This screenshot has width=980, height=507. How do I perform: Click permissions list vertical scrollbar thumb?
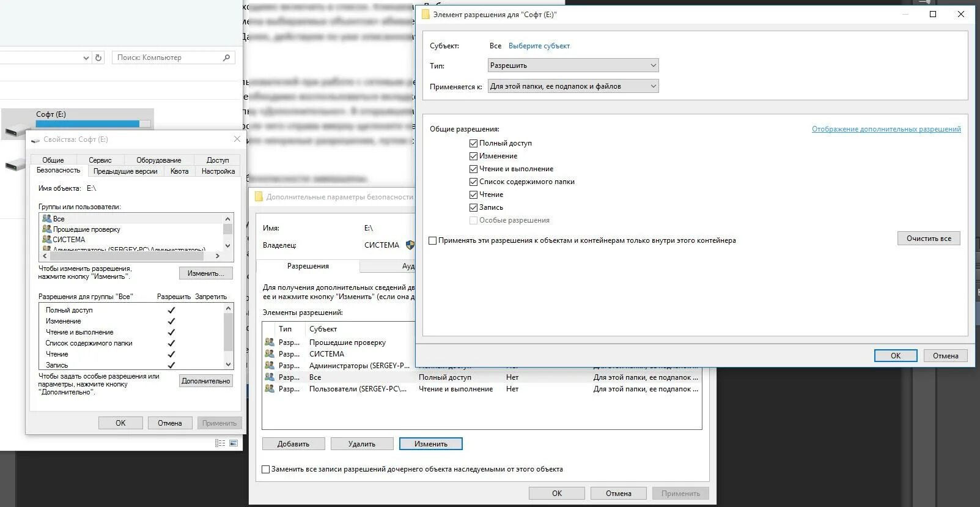(x=229, y=332)
